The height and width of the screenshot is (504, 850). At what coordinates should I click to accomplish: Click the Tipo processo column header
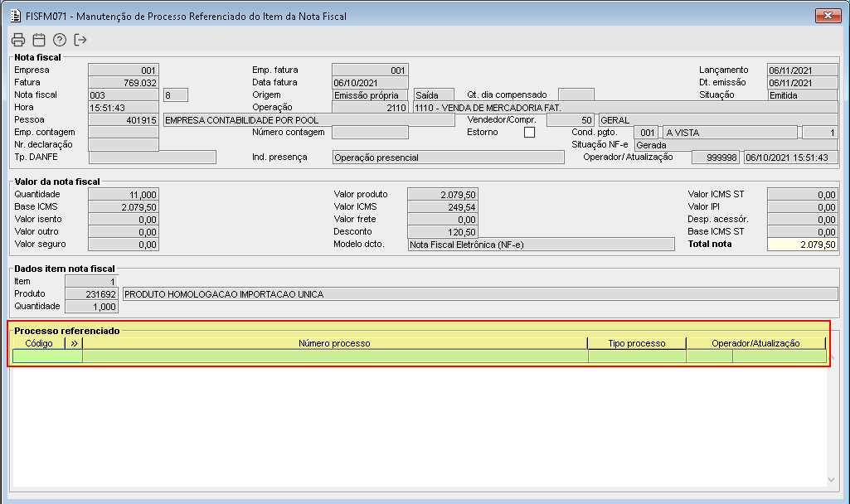coord(636,343)
